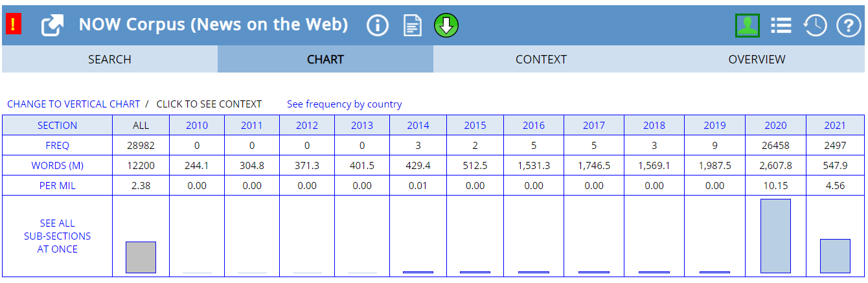The height and width of the screenshot is (283, 868).
Task: Click the 2021 frequency bar
Action: 835,256
